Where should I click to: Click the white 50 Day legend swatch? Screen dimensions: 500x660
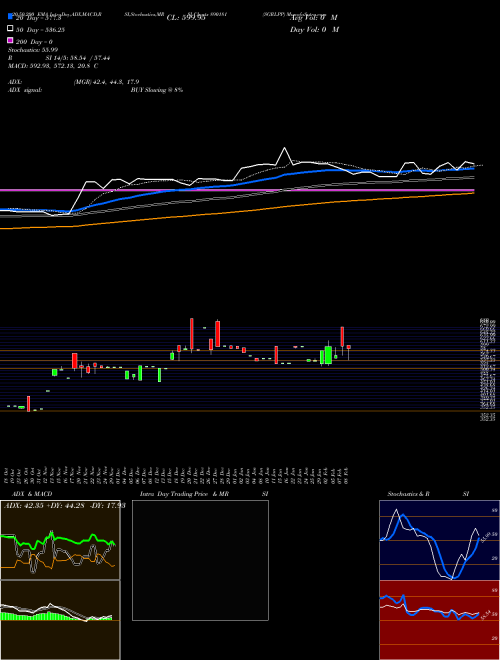[x=10, y=29]
